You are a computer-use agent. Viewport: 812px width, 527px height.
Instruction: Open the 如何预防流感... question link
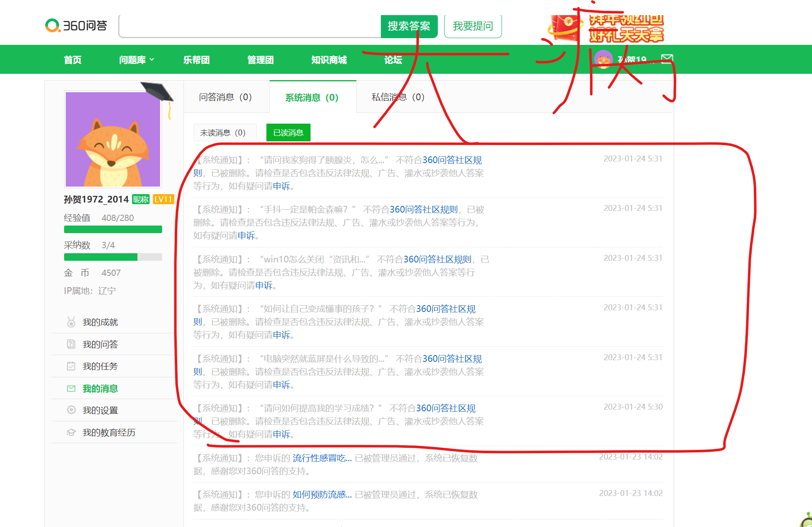pos(322,495)
